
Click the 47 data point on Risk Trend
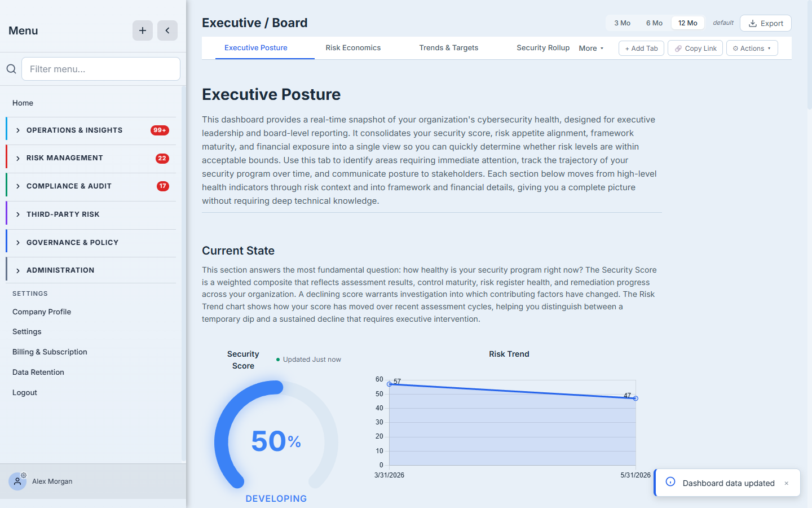coord(636,398)
